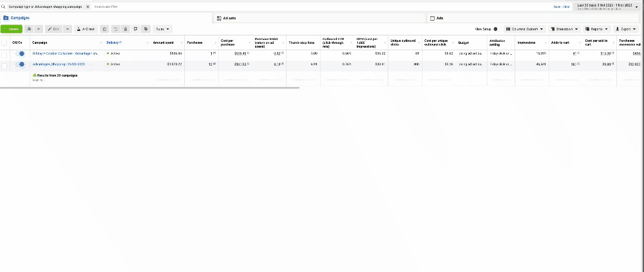Click Active delivery status of Advantage+_Shopping row
This screenshot has width=644, height=272.
(113, 64)
